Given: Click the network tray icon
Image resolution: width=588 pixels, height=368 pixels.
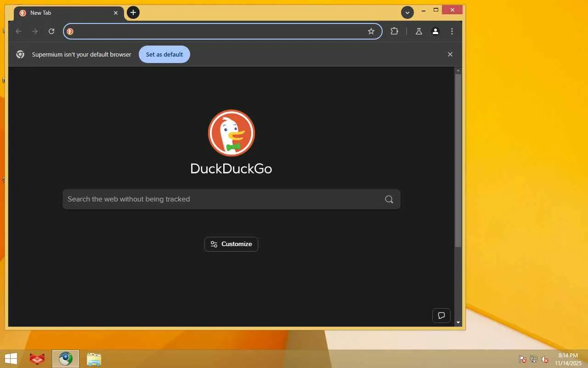Looking at the screenshot, I should click(534, 359).
